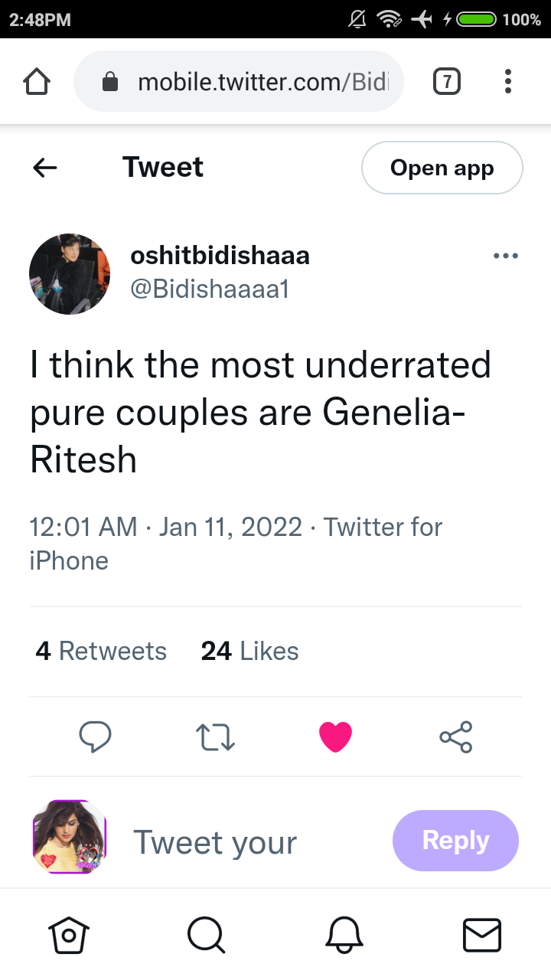Open the Search tab magnifier icon

pos(206,935)
